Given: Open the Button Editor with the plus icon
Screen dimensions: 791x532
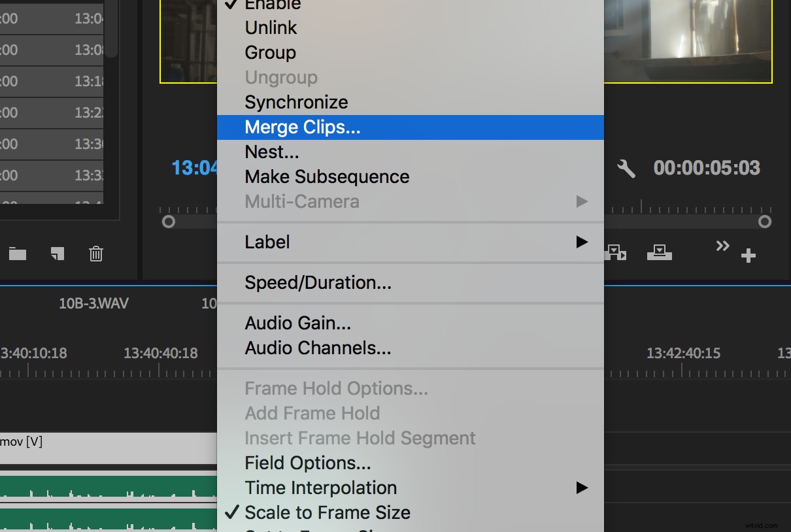Looking at the screenshot, I should pyautogui.click(x=749, y=255).
